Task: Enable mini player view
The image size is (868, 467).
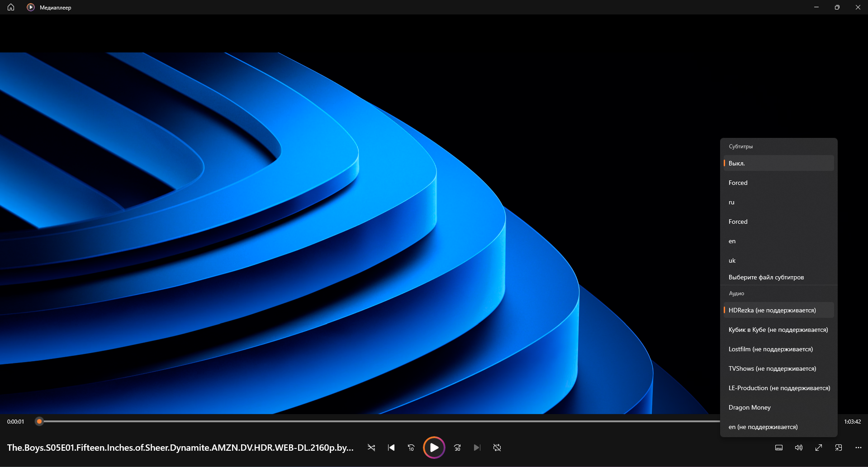Action: coord(839,448)
